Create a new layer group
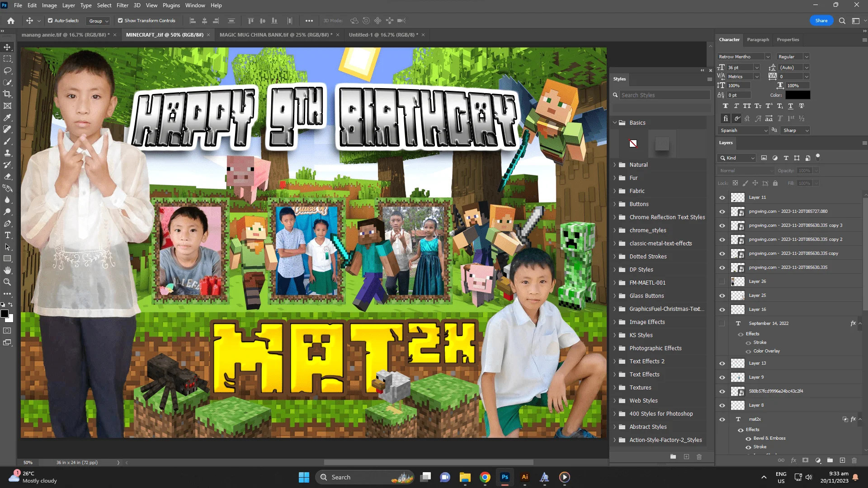The image size is (868, 488). coord(830,460)
